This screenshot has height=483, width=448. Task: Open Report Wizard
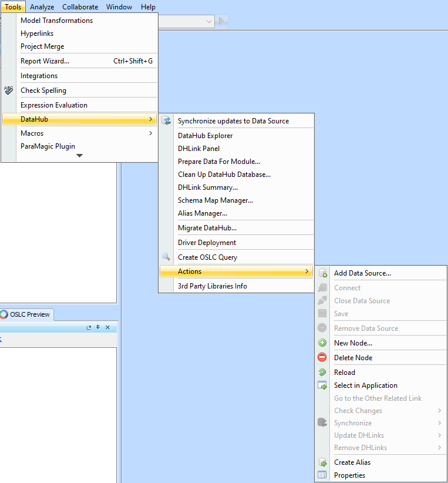(x=80, y=61)
